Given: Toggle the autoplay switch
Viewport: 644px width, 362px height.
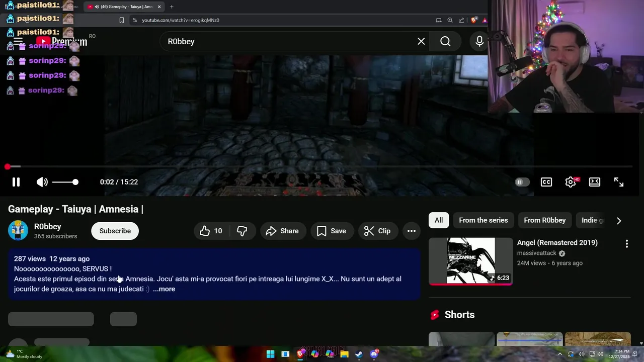Looking at the screenshot, I should (x=522, y=182).
